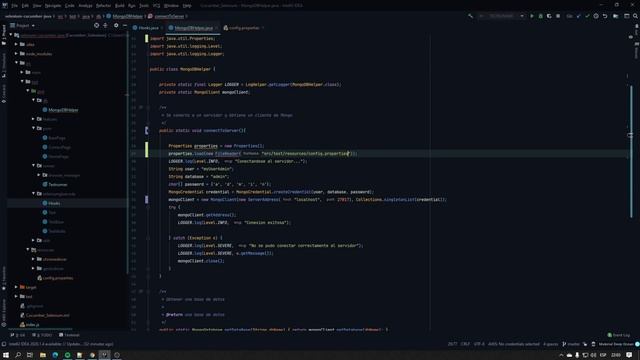Click the locate file target icon
Viewport: 640px width, 360px height.
click(96, 25)
